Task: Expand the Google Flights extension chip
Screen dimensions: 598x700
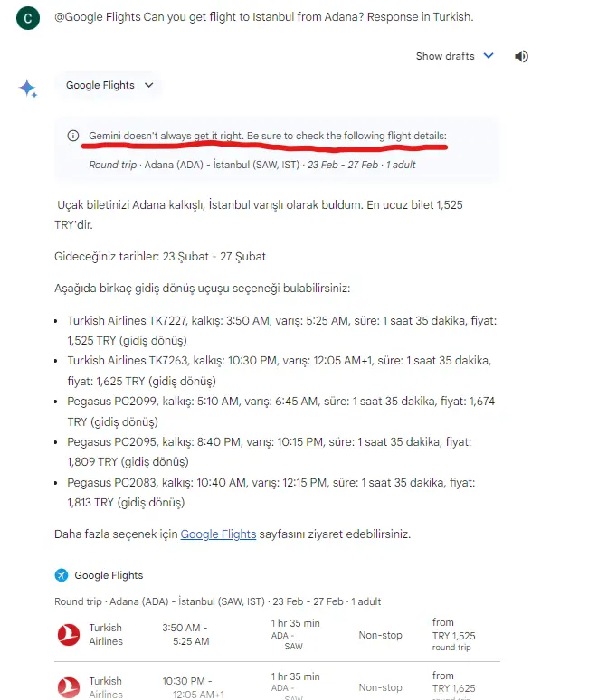Action: click(x=108, y=85)
